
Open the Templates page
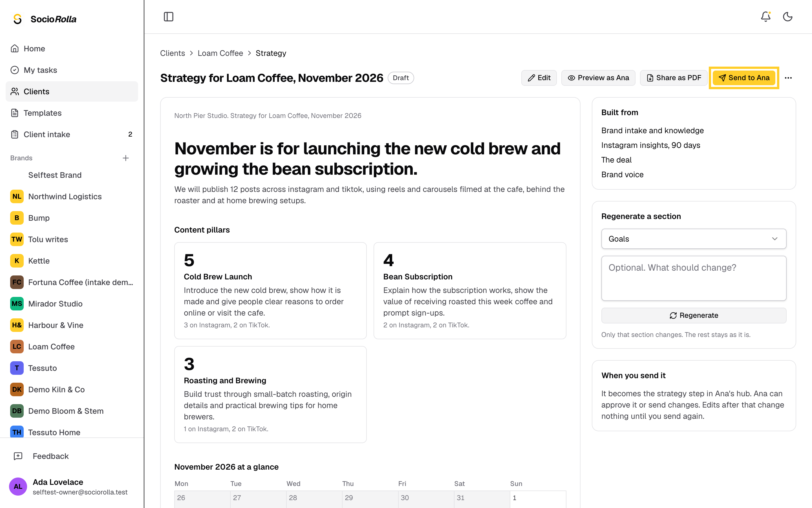(72, 113)
